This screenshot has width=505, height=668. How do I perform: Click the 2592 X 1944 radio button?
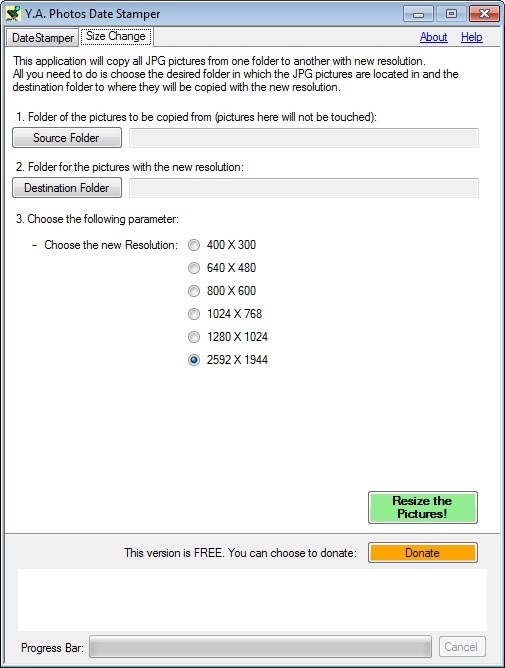pos(194,360)
